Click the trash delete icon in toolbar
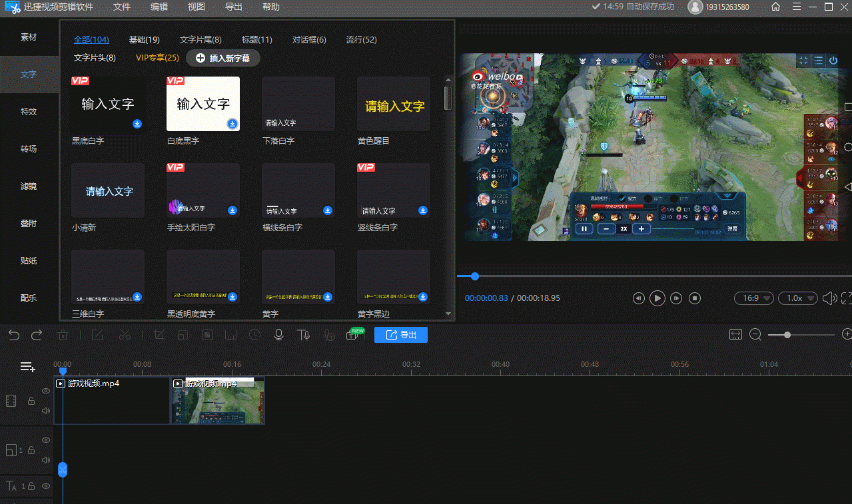The height and width of the screenshot is (504, 852). pyautogui.click(x=63, y=335)
